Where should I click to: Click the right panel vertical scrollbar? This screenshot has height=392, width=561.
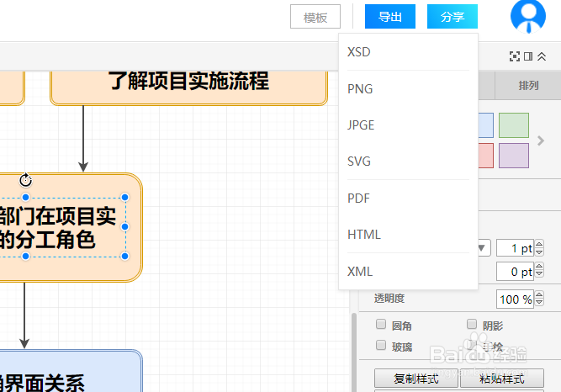pos(354,352)
